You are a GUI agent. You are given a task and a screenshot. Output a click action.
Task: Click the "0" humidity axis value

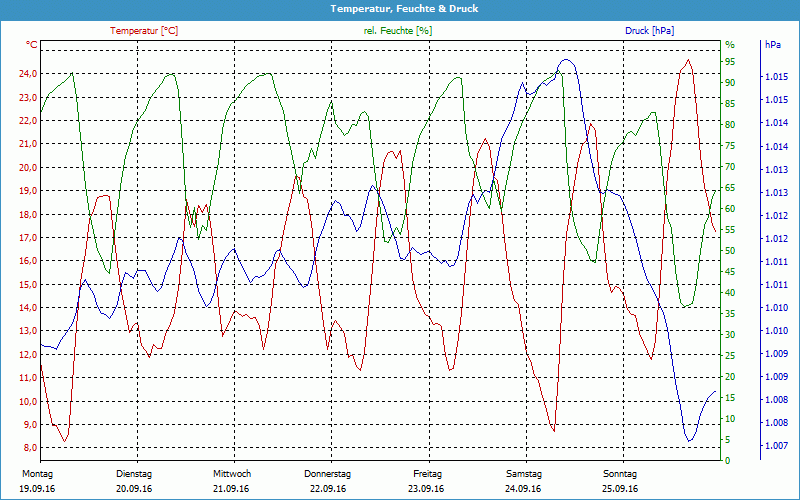(x=728, y=461)
